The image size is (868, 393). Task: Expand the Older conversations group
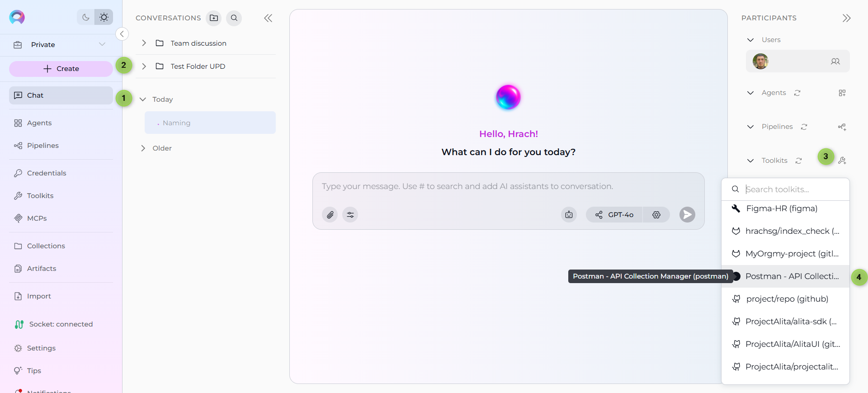[x=143, y=148]
